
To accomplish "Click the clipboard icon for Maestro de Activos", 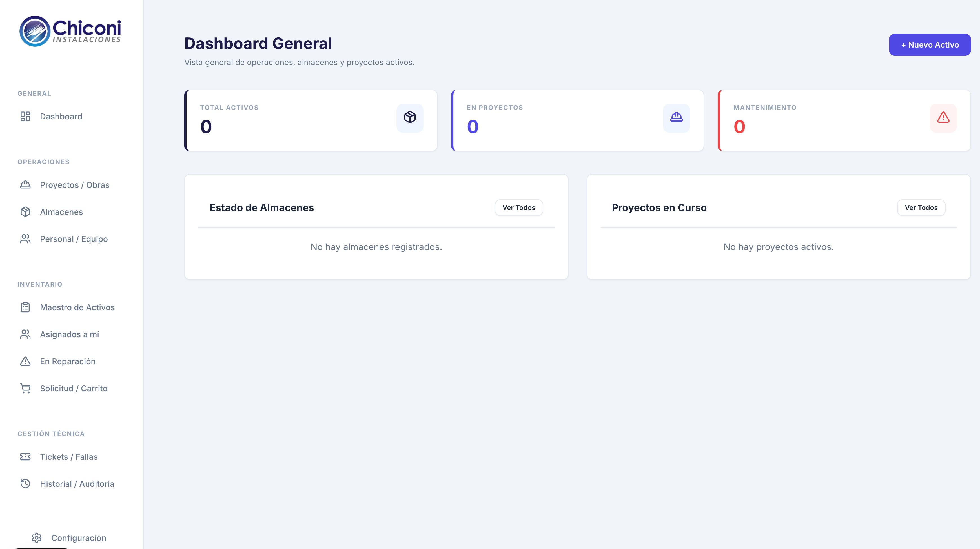I will [x=25, y=307].
